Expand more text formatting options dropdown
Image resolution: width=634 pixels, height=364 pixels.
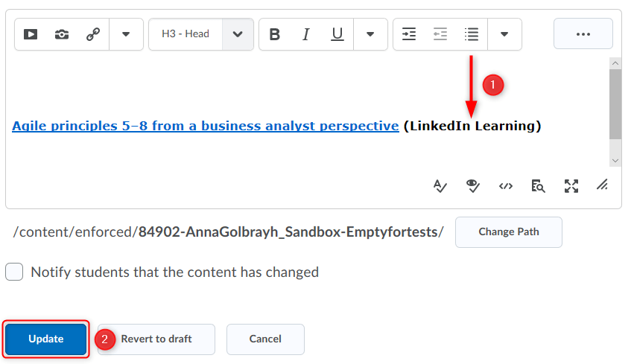click(x=370, y=34)
